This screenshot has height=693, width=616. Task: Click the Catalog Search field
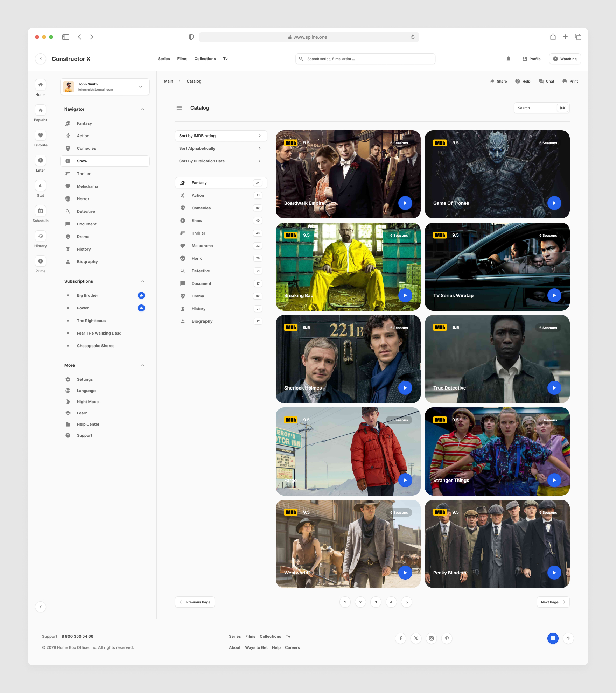click(542, 108)
